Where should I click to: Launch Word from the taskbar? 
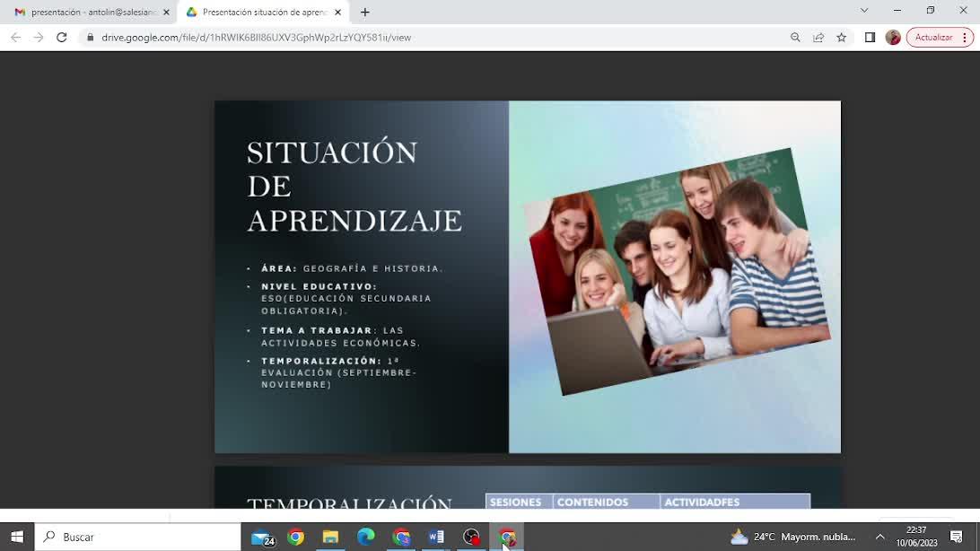[436, 537]
